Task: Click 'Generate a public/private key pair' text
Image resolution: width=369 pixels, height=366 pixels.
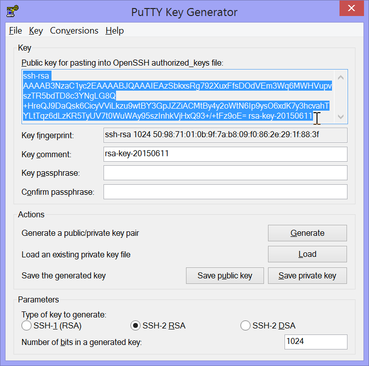Action: pos(80,233)
